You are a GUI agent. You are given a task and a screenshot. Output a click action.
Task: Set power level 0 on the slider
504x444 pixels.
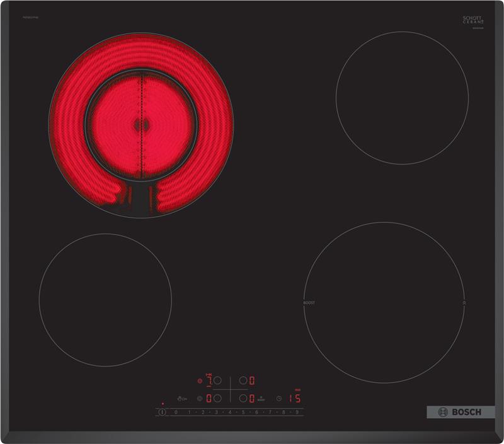(x=176, y=412)
